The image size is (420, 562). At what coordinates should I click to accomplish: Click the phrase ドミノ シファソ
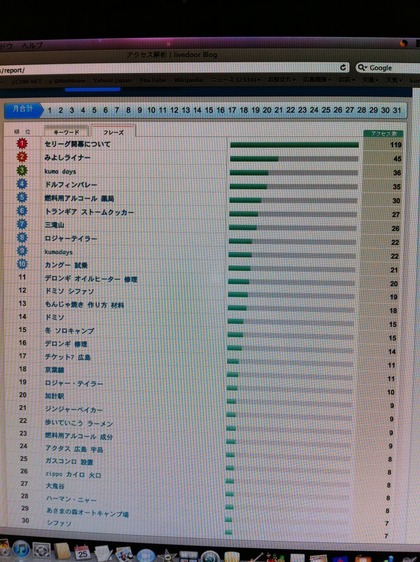coord(69,291)
